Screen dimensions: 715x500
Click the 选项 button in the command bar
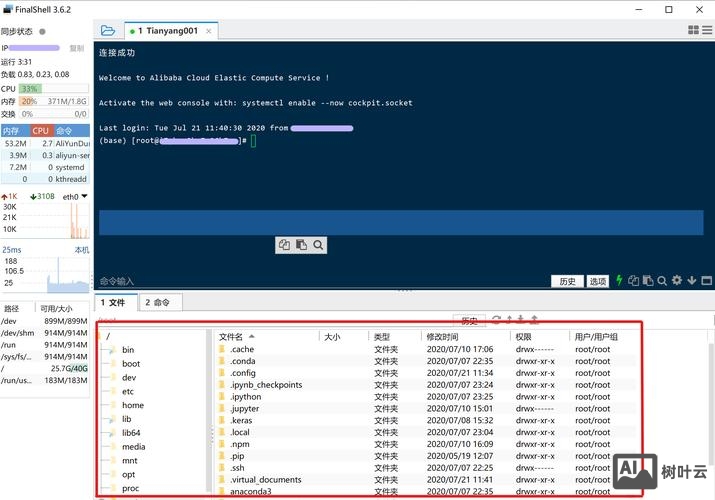coord(597,282)
